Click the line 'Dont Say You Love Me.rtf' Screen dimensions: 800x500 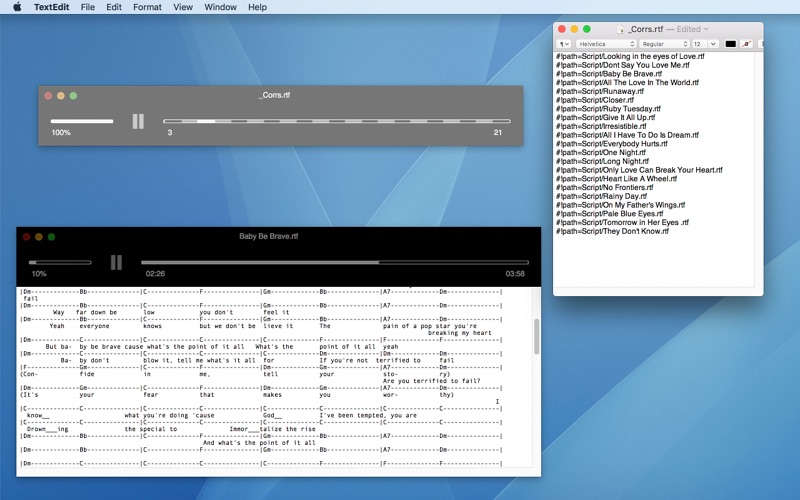(x=622, y=65)
